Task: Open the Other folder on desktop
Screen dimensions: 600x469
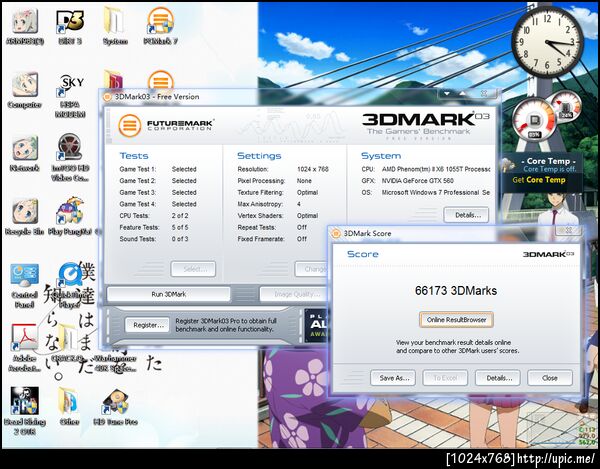Action: click(x=69, y=407)
